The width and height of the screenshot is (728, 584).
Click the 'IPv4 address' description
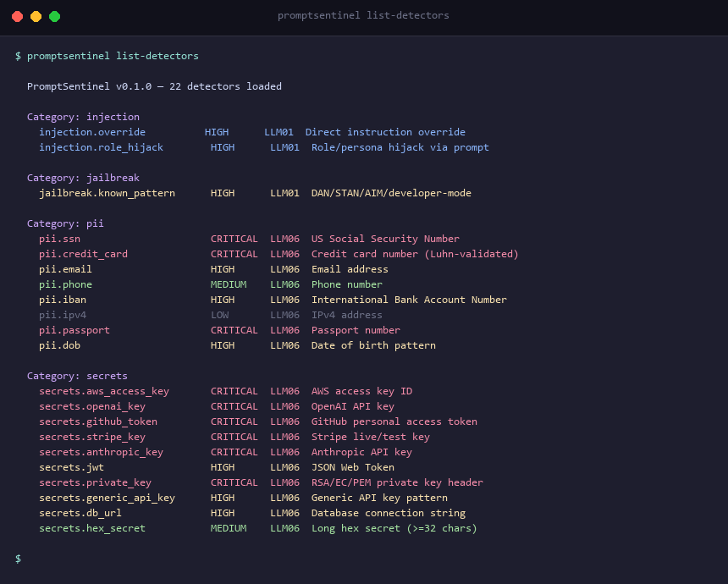(347, 315)
